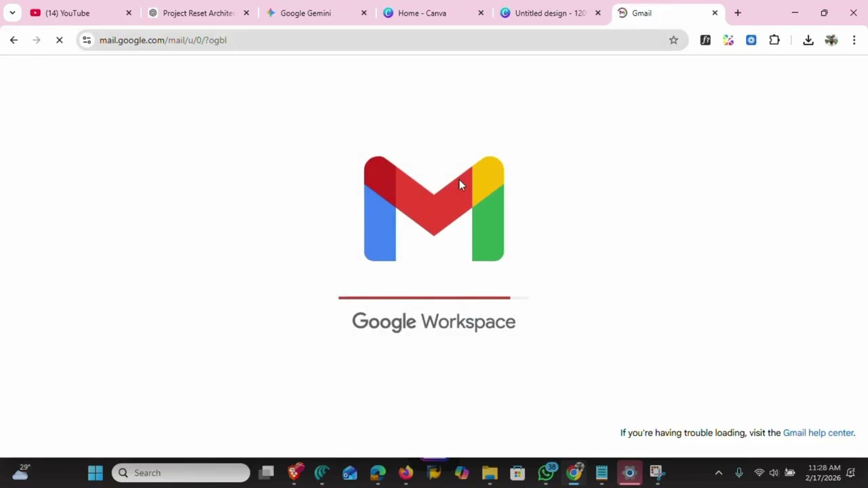
Task: Bookmark this page with the star icon
Action: tap(673, 40)
